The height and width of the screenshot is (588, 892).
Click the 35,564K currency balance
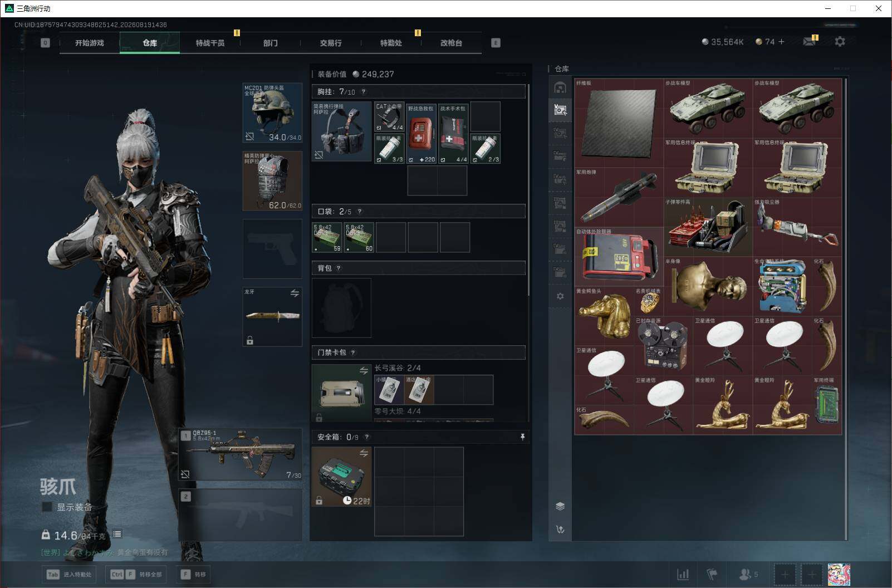[x=722, y=42]
